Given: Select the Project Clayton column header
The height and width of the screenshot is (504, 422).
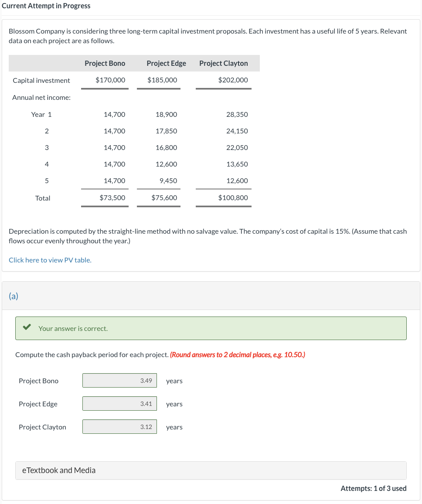Looking at the screenshot, I should [x=224, y=63].
